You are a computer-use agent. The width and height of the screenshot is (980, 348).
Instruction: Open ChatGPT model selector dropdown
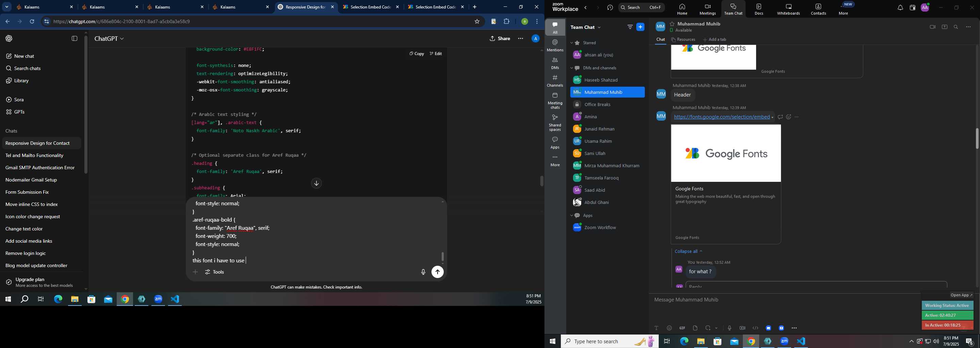coord(109,39)
